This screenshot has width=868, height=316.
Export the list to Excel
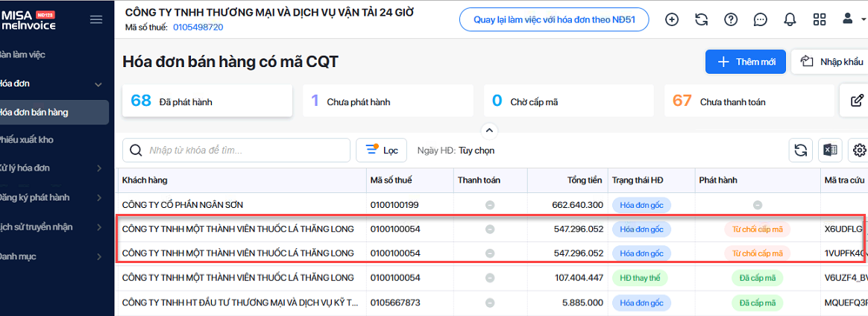click(x=830, y=150)
